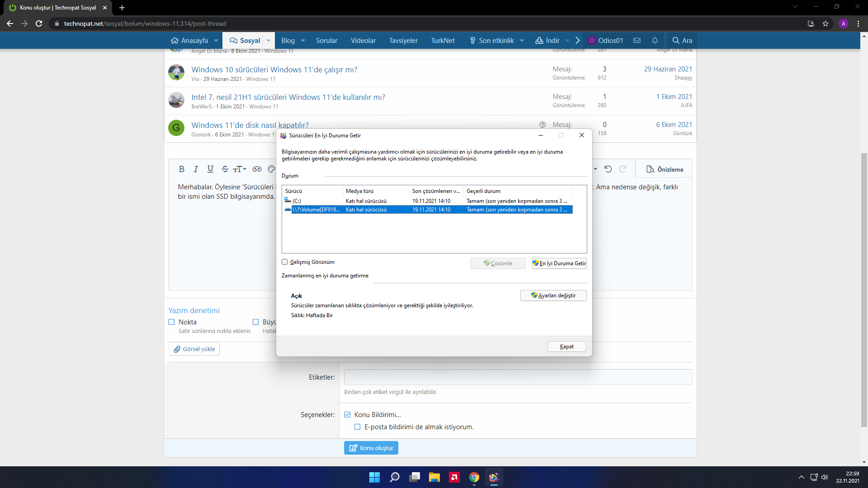The height and width of the screenshot is (488, 868).
Task: Expand the Blog menu dropdown arrow
Action: click(303, 41)
